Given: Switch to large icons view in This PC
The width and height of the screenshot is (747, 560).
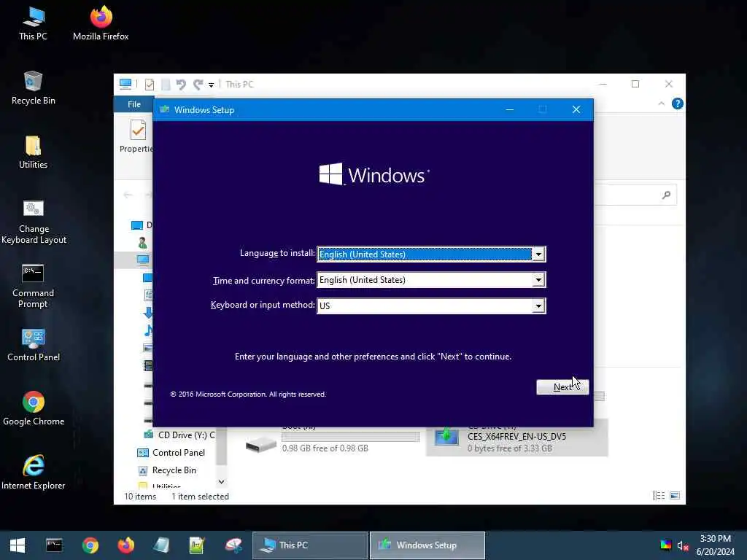Looking at the screenshot, I should 675,496.
